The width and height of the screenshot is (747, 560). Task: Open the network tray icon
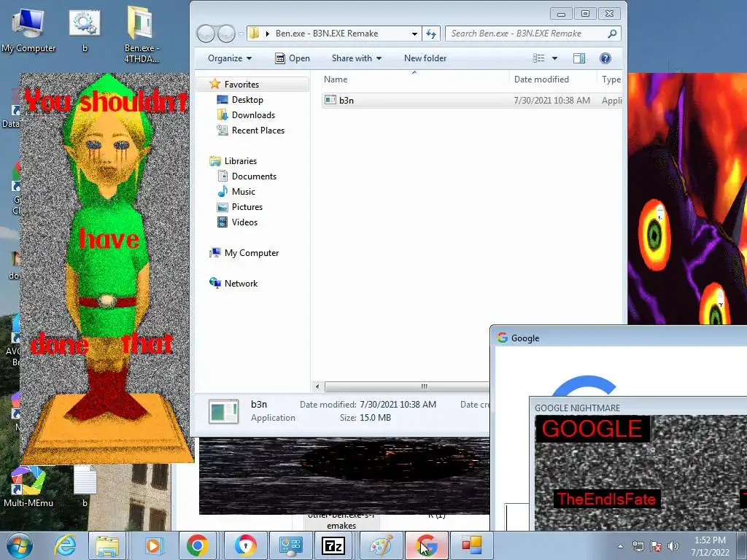click(x=638, y=546)
